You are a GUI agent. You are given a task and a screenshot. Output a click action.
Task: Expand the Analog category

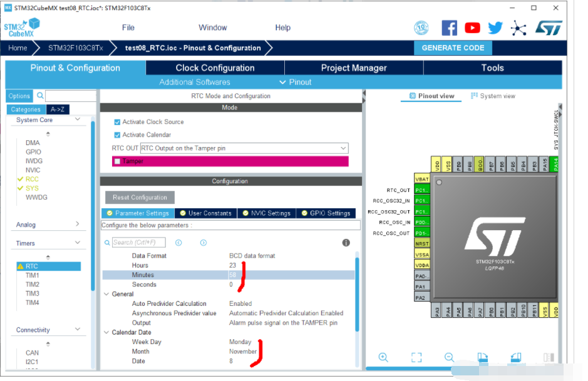(x=78, y=224)
